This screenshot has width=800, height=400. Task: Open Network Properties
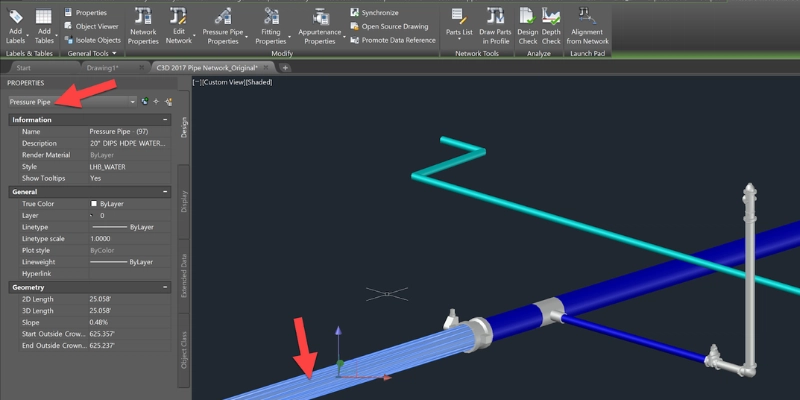pos(143,26)
